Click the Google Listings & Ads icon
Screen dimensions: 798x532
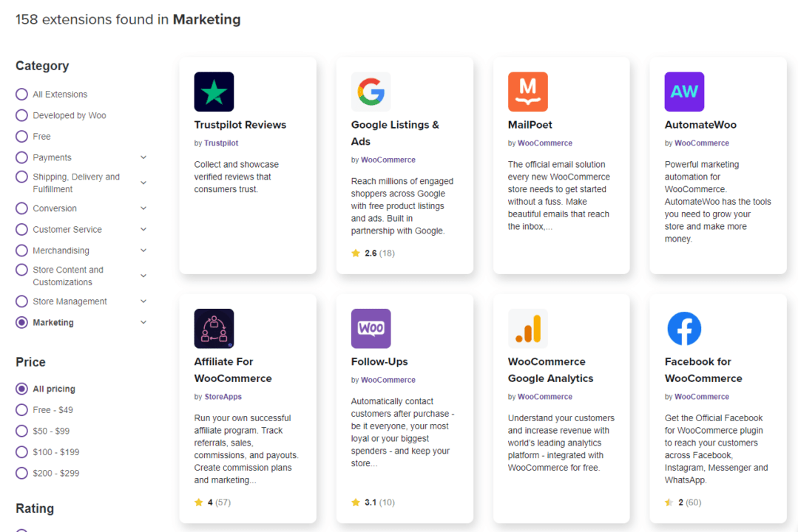(x=371, y=91)
